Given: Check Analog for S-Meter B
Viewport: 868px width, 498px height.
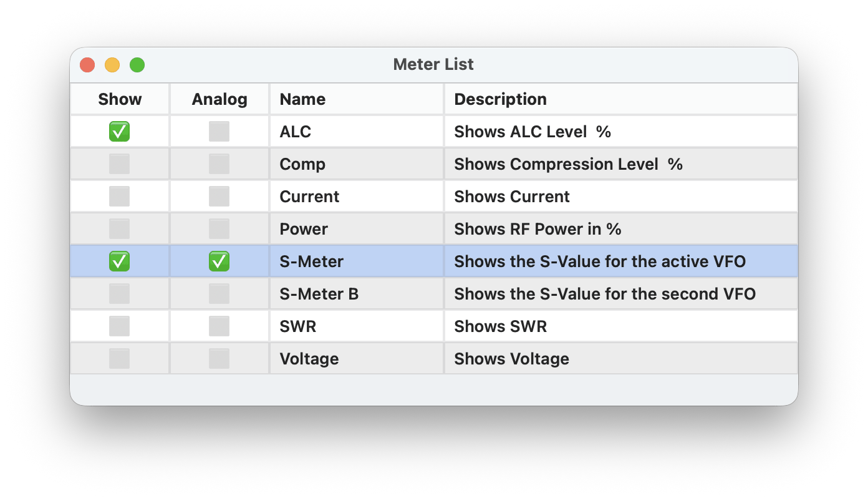Looking at the screenshot, I should click(x=219, y=294).
